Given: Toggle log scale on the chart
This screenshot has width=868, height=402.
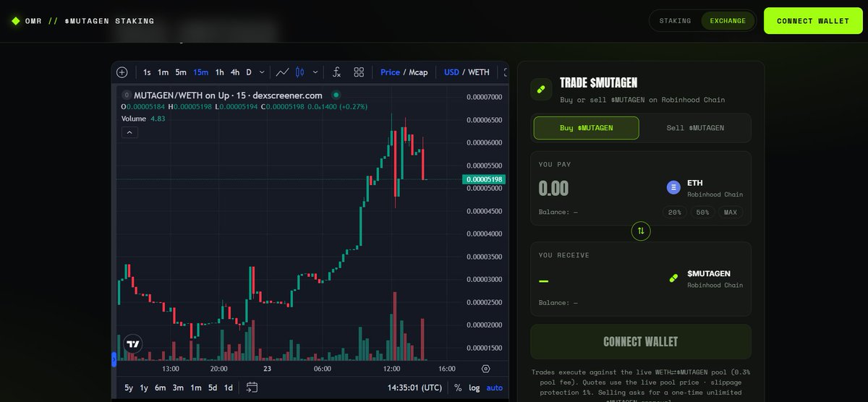Looking at the screenshot, I should 474,388.
